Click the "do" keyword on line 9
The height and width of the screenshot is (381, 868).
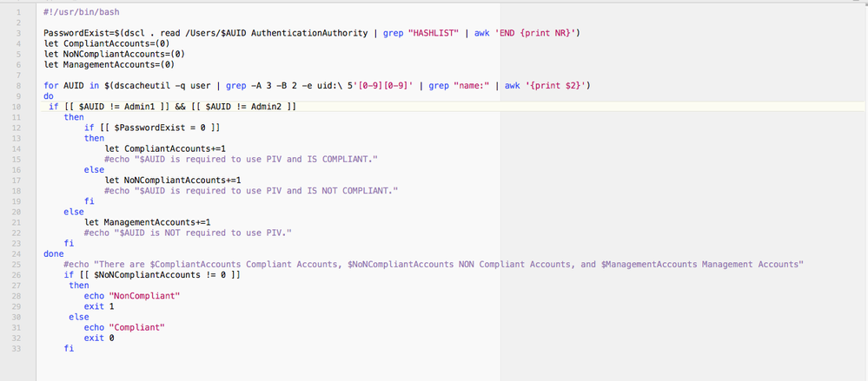pyautogui.click(x=48, y=95)
